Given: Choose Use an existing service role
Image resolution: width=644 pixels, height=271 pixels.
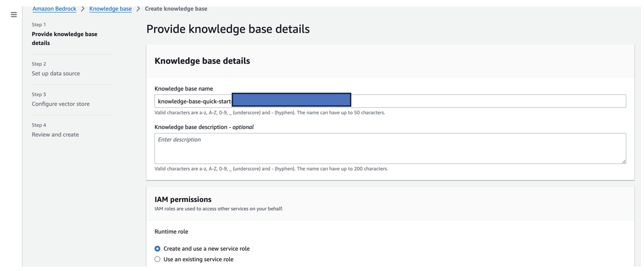Looking at the screenshot, I should 157,259.
